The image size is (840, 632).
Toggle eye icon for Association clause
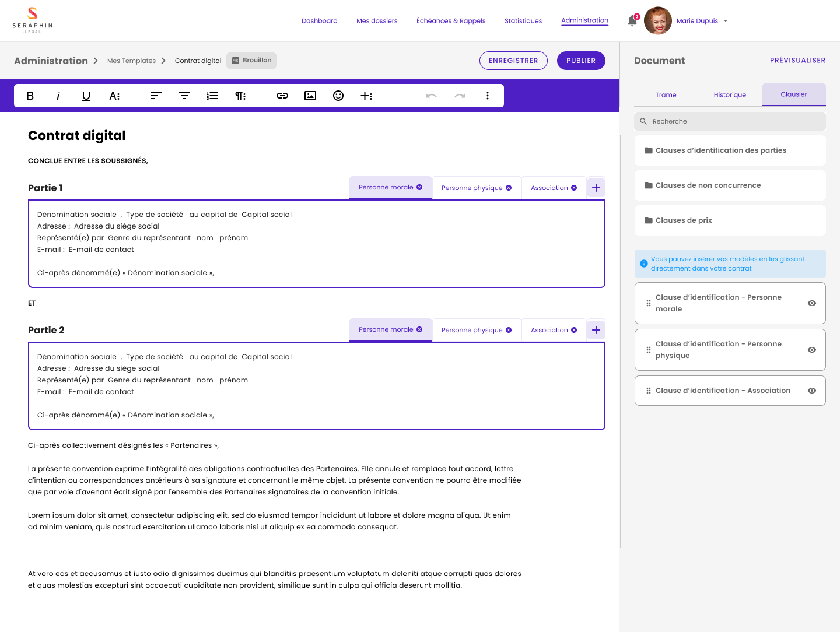pyautogui.click(x=811, y=391)
